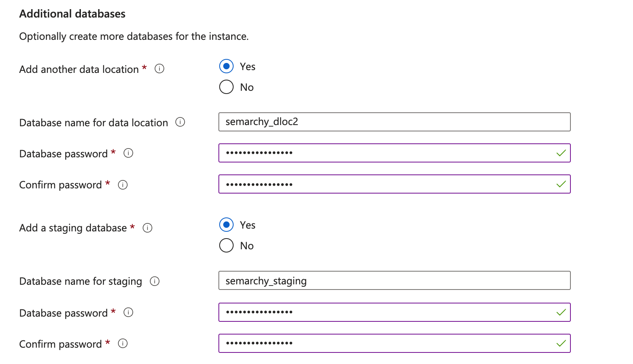Select Yes for Add another data location

coord(226,67)
